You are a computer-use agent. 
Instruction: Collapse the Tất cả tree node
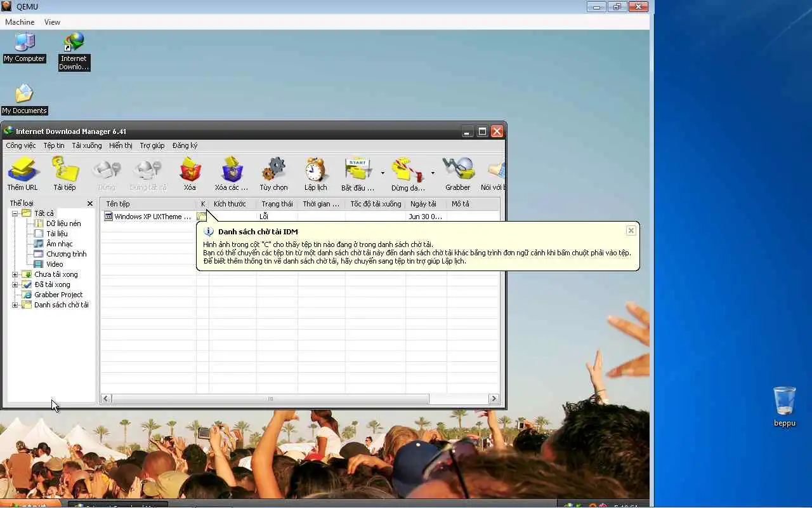tap(15, 213)
